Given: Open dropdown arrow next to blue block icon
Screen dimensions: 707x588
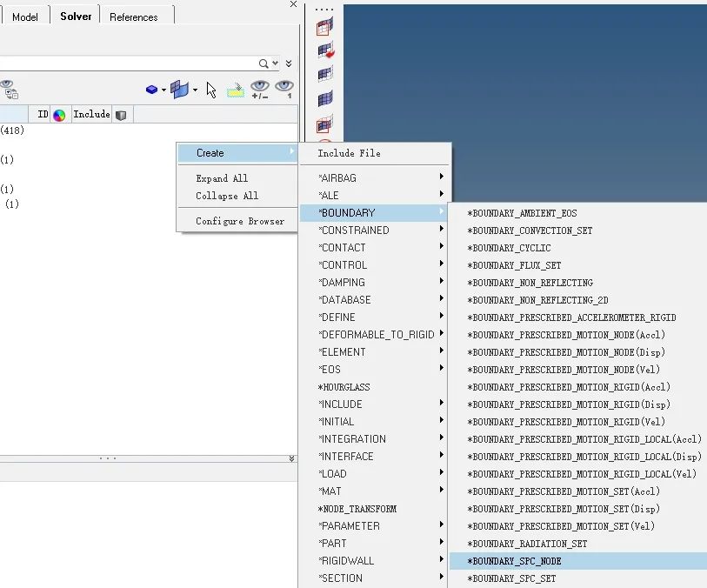Looking at the screenshot, I should point(163,90).
